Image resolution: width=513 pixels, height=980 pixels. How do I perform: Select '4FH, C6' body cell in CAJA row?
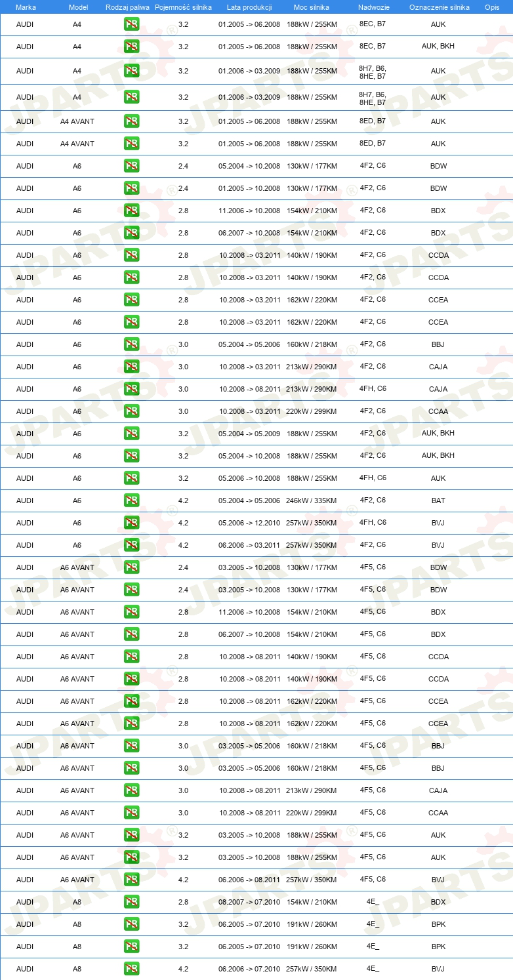click(x=373, y=389)
